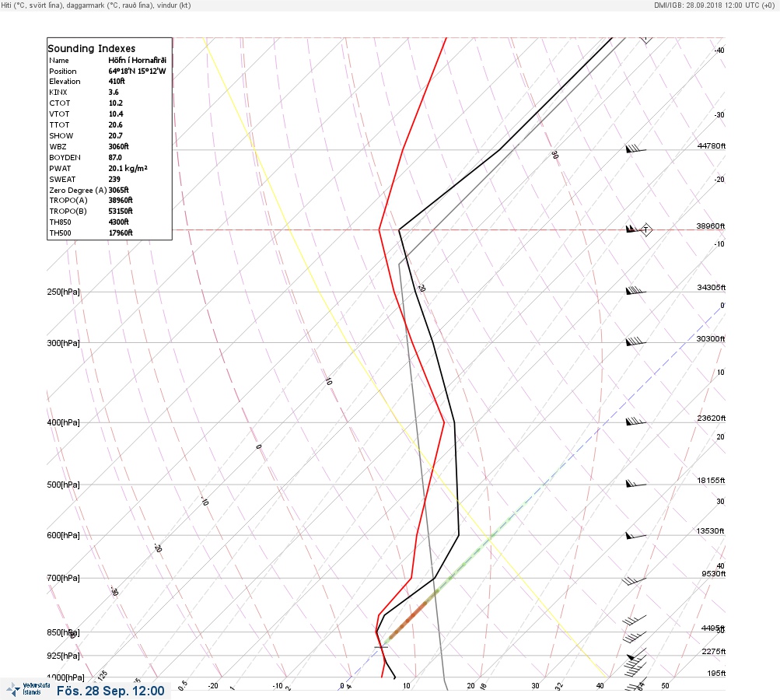Image resolution: width=780 pixels, height=700 pixels.
Task: Click the 23620ft height label
Action: (712, 418)
